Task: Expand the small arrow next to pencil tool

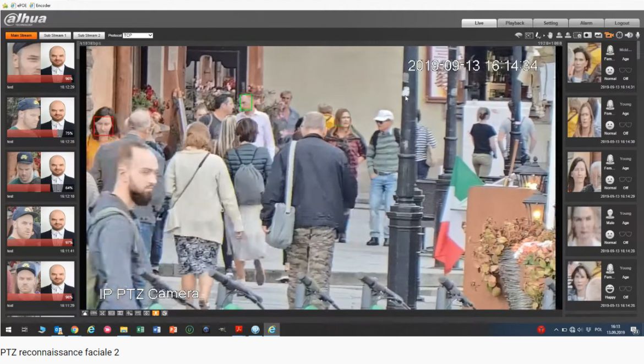Action: pos(544,35)
